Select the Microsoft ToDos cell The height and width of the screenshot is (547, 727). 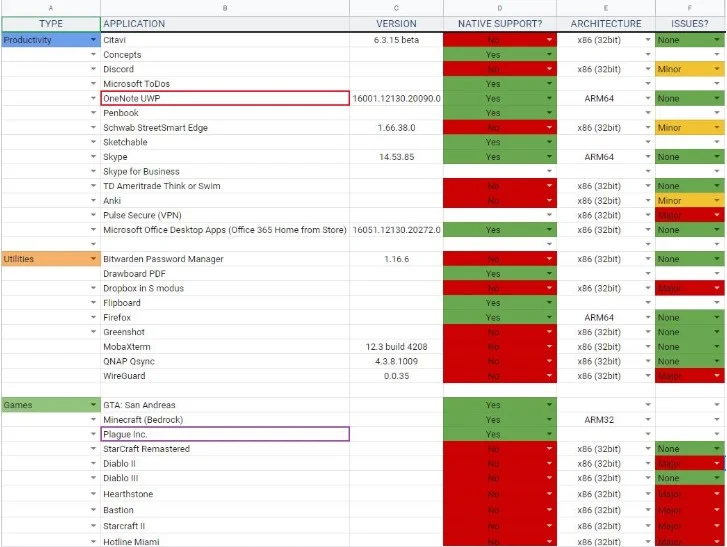click(x=225, y=84)
